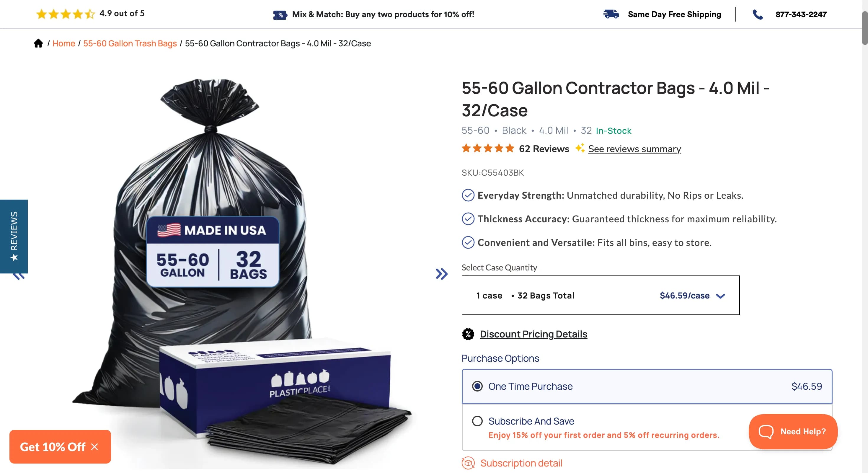Click the shipping truck icon

(611, 14)
